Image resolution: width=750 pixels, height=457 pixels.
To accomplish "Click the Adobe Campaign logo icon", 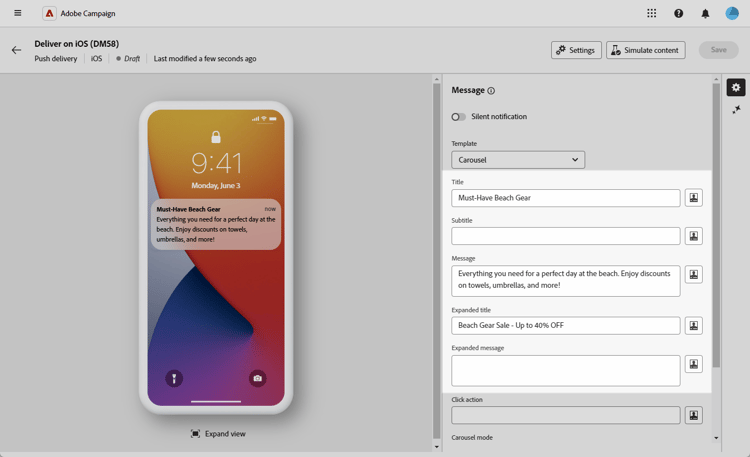I will coord(49,13).
